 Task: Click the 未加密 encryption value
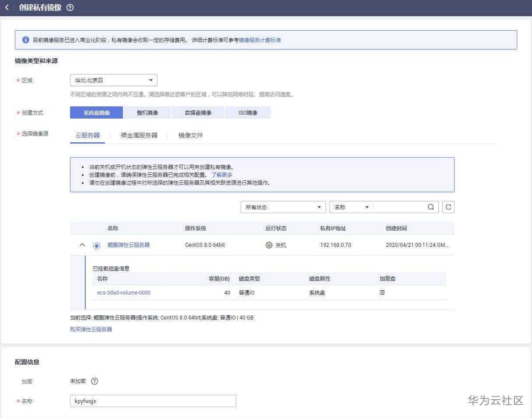tap(78, 381)
